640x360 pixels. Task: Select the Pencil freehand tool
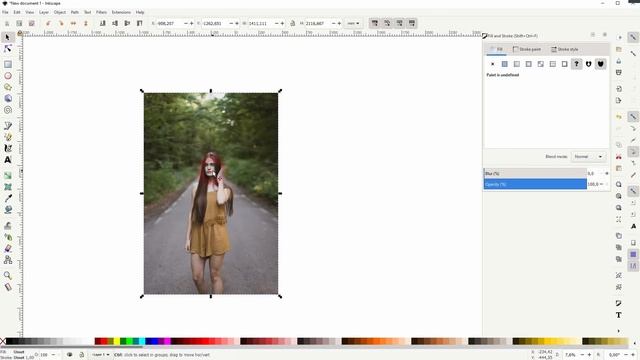click(x=7, y=137)
